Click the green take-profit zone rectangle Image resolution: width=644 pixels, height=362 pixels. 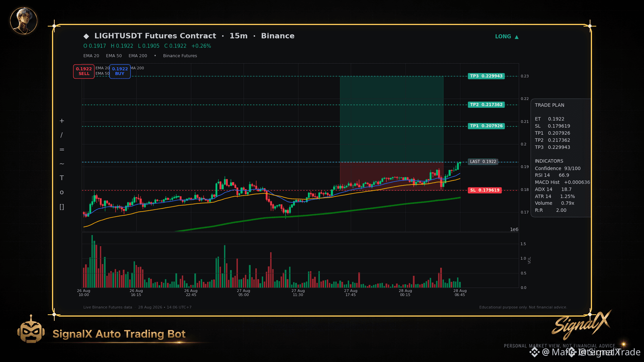tap(392, 119)
